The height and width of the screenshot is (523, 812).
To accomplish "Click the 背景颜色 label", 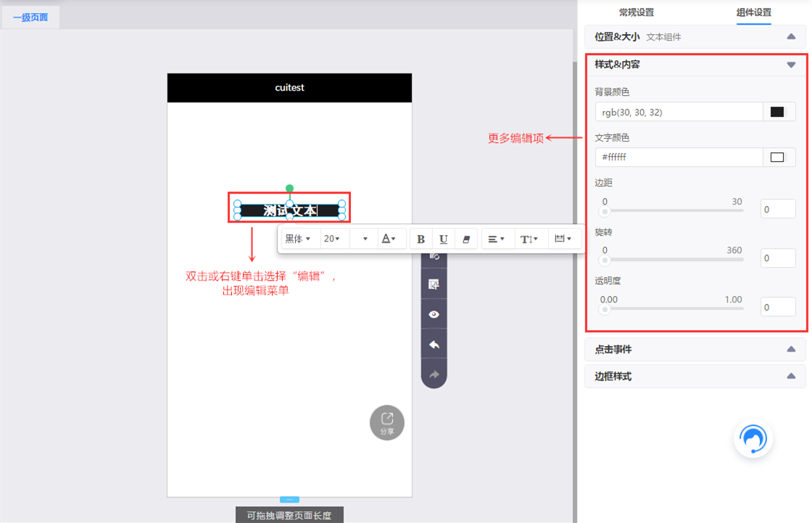I will tap(612, 92).
